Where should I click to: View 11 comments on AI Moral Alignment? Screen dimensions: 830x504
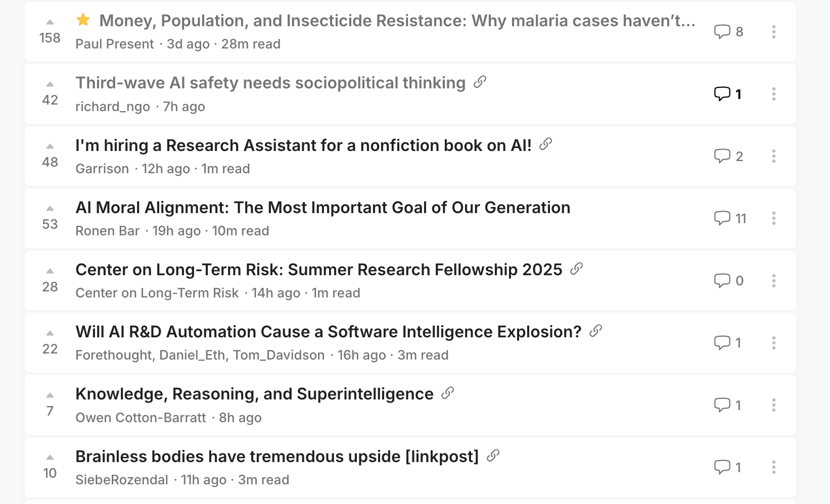(730, 218)
